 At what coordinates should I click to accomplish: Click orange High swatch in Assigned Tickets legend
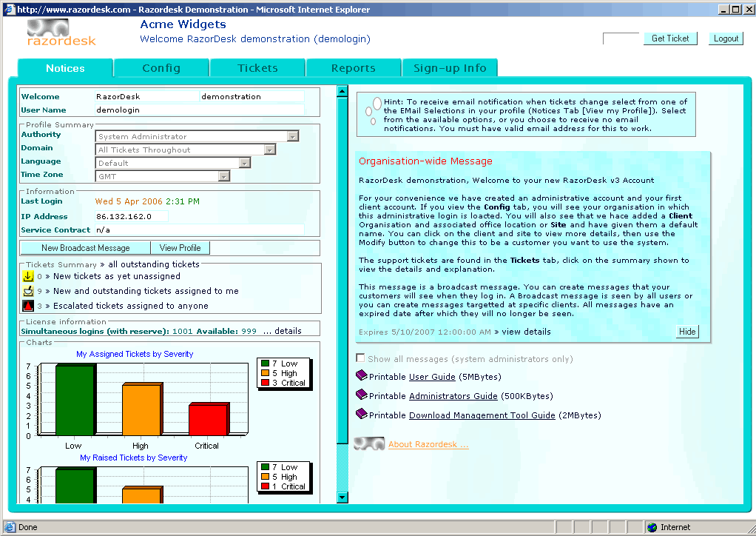[x=265, y=373]
